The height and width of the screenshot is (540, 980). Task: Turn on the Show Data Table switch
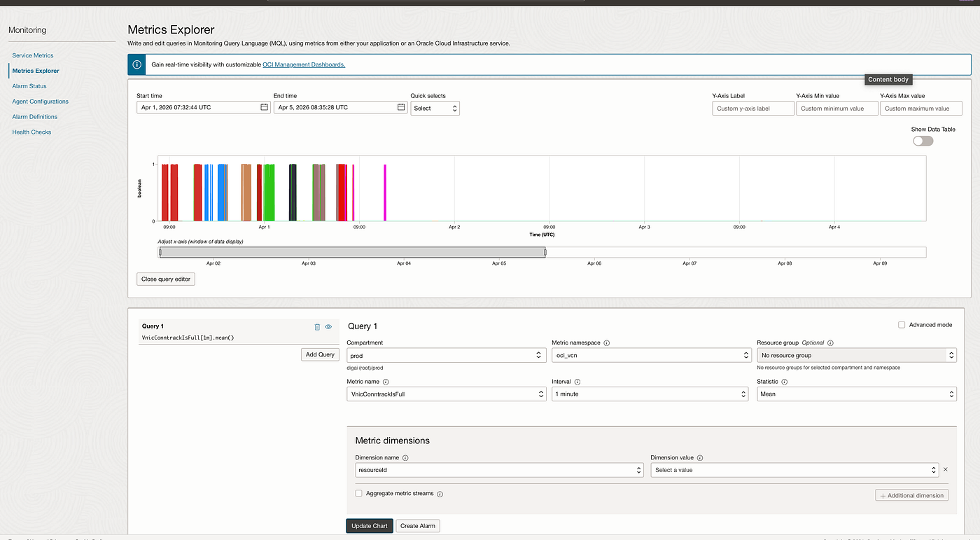[923, 141]
